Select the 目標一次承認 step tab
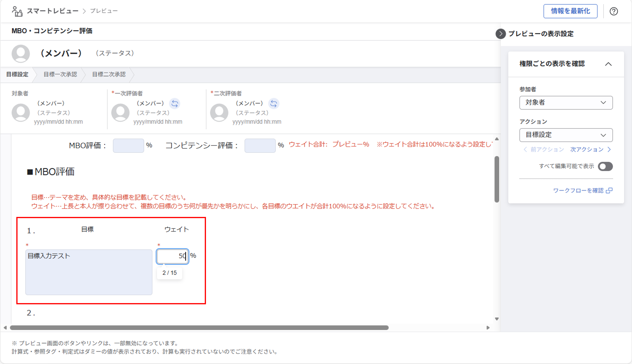The image size is (632, 364). coord(60,75)
